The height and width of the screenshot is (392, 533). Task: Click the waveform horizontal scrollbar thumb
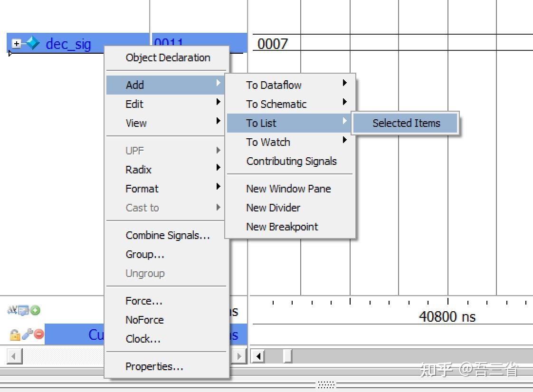coord(287,356)
